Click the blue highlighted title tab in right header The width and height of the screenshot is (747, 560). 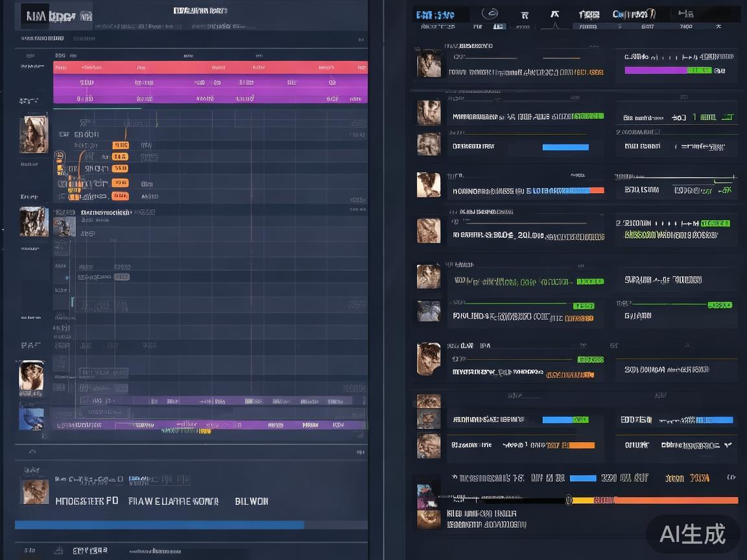435,14
